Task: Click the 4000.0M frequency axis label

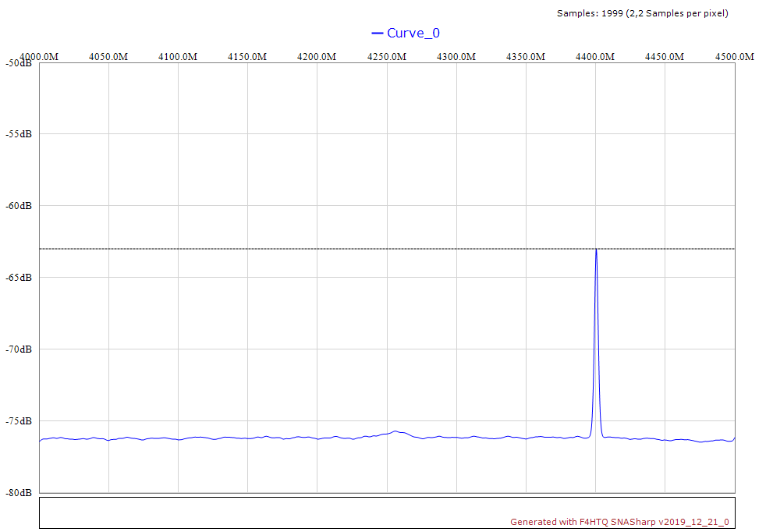Action: tap(39, 57)
